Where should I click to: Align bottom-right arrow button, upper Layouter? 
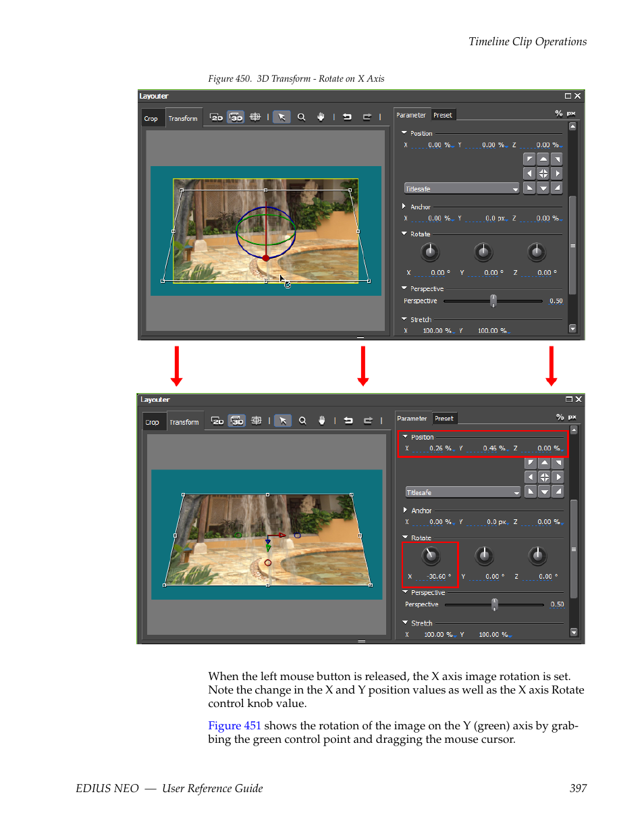(557, 188)
